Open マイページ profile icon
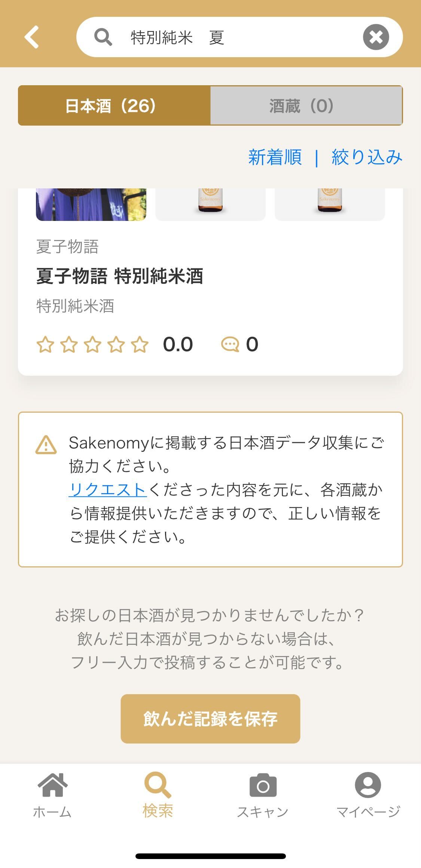 coord(368,785)
